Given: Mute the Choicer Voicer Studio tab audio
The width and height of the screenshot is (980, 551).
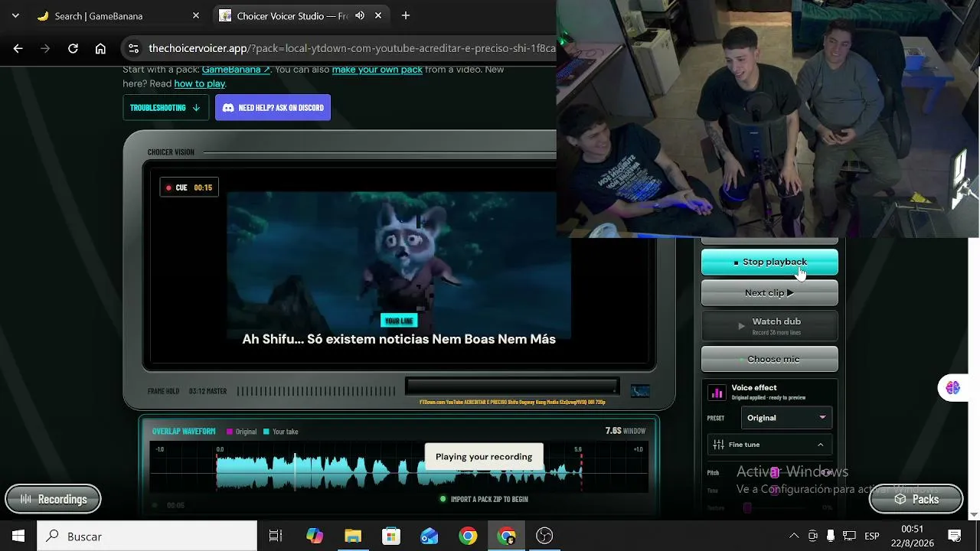Looking at the screenshot, I should coord(360,15).
